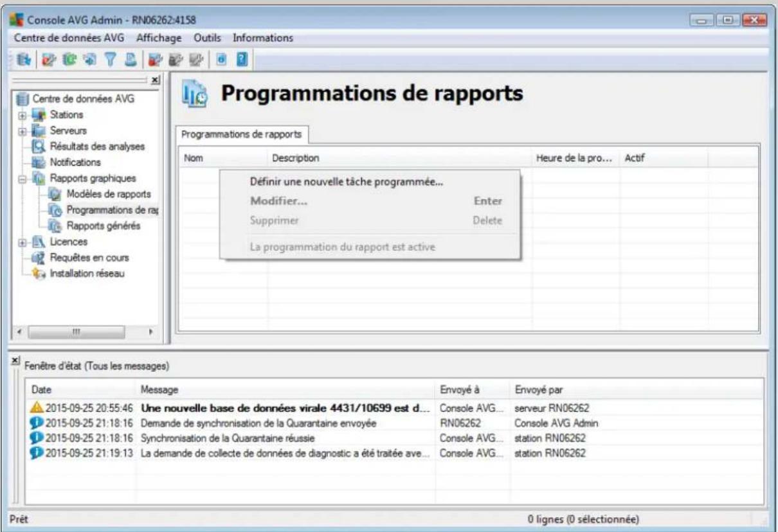Click the Licences icon in the tree
The height and width of the screenshot is (532, 778).
point(40,242)
